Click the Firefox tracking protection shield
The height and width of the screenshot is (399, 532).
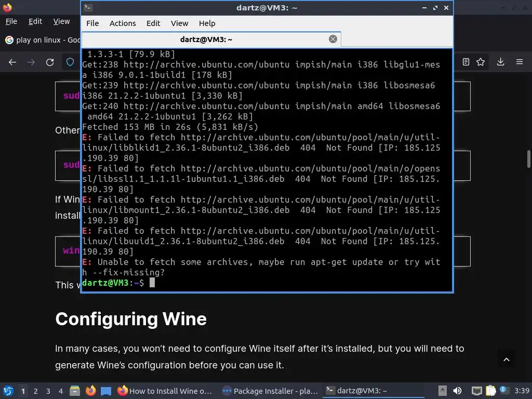point(70,62)
